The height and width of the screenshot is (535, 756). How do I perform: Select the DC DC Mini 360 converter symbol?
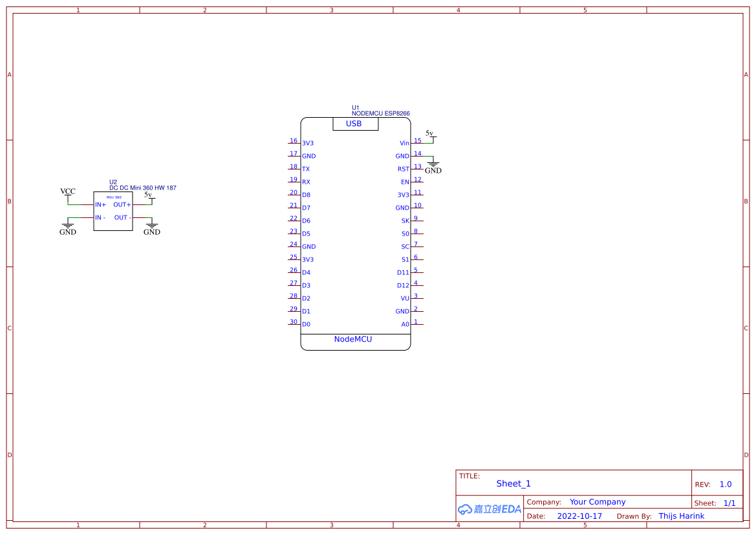(113, 210)
